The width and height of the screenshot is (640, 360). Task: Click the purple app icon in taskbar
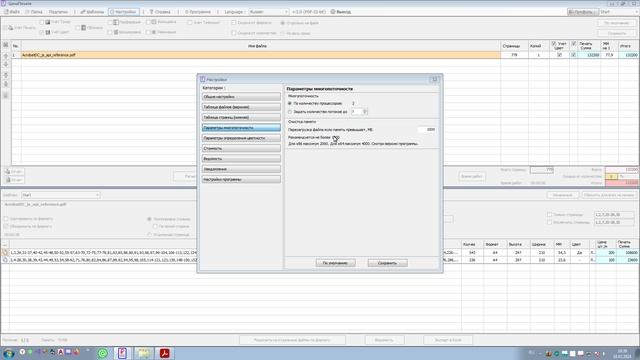pos(122,353)
